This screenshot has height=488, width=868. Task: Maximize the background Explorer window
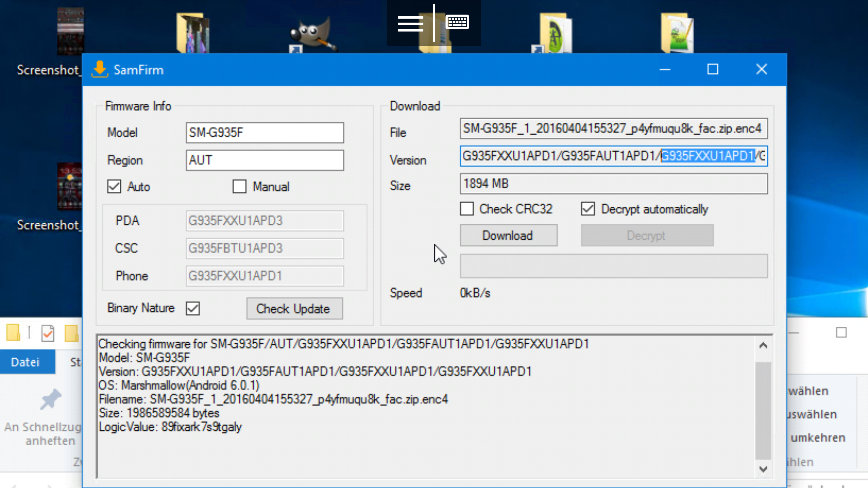click(841, 332)
